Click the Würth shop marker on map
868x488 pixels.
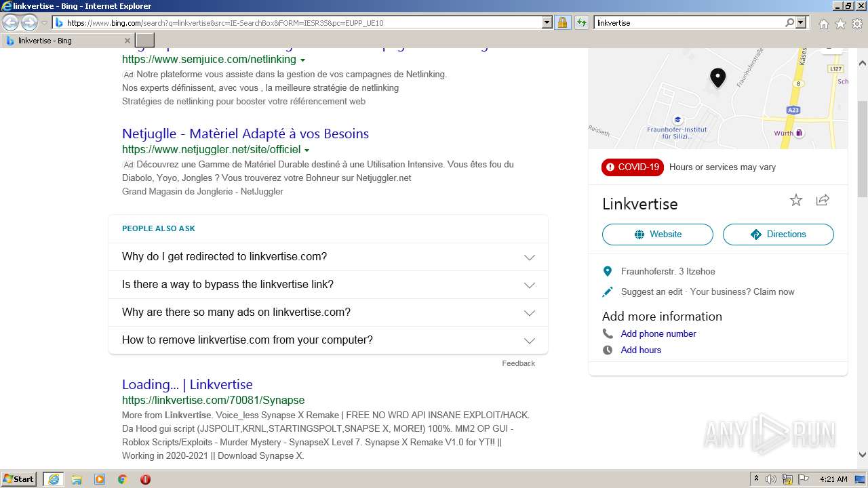pos(800,133)
